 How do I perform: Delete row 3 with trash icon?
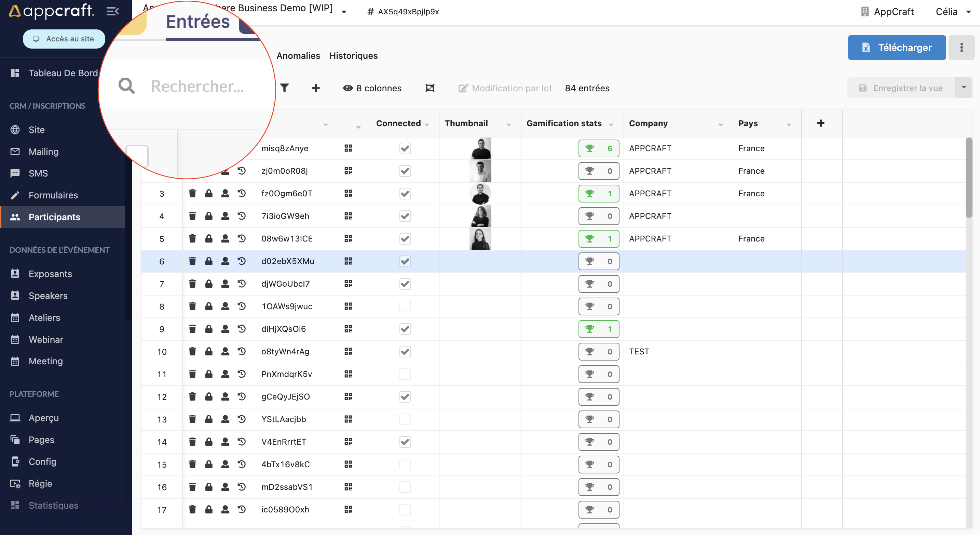192,193
